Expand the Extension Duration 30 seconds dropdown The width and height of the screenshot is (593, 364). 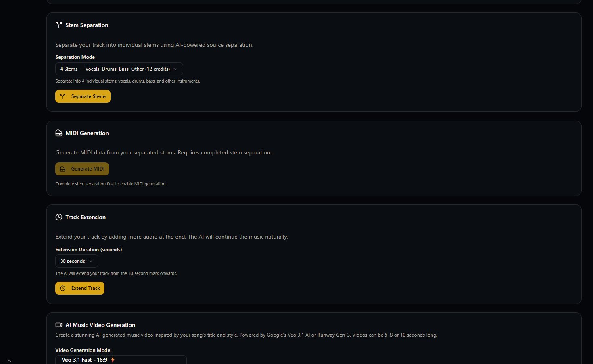click(x=76, y=261)
